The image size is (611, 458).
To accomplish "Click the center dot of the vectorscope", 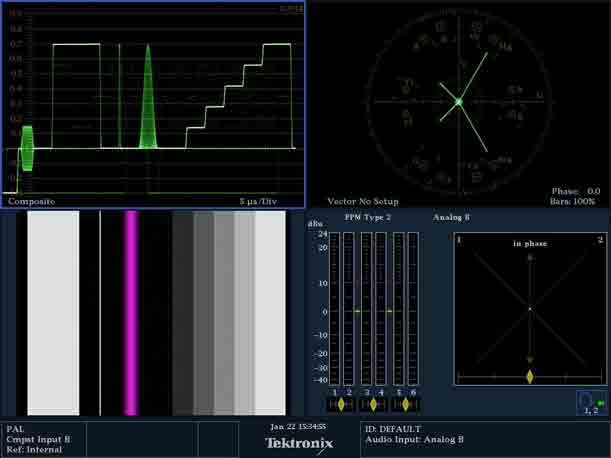I will 459,101.
